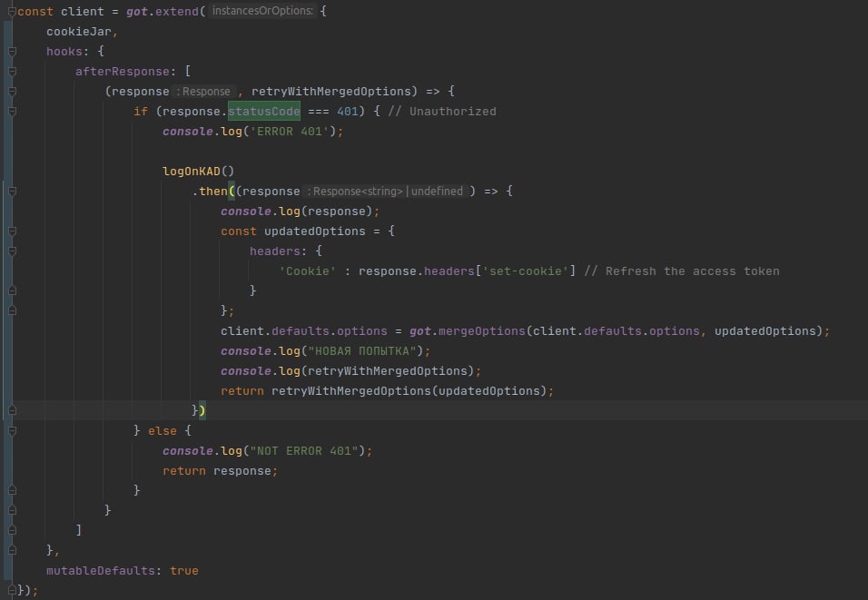
Task: Fold the 'afterResponse: [' array
Action: coord(12,72)
